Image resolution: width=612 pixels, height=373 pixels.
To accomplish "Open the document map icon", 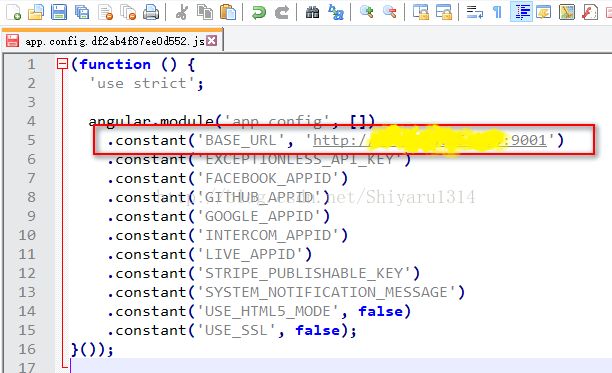I will point(567,12).
